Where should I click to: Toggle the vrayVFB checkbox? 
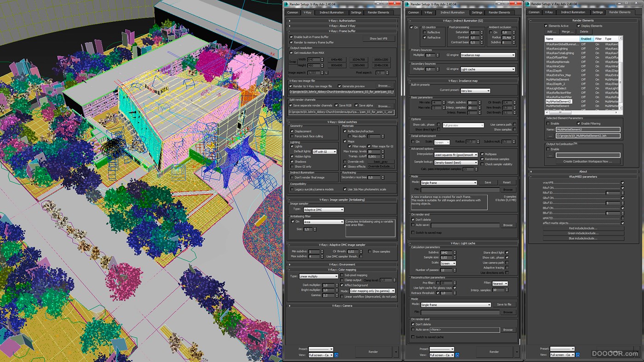pyautogui.click(x=623, y=182)
